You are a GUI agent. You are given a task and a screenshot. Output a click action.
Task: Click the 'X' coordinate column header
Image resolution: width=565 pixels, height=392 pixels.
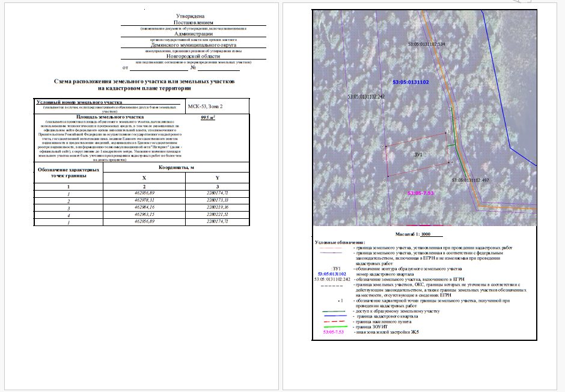[144, 178]
